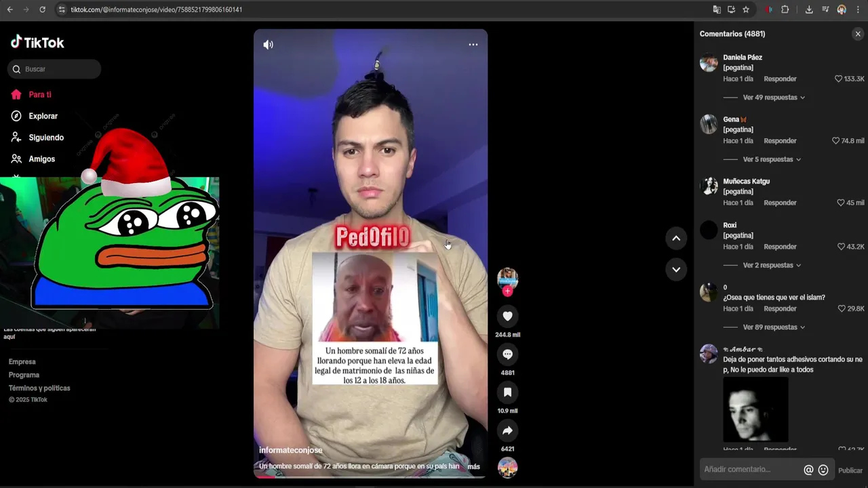Select Siguiendo in the sidebar
The height and width of the screenshot is (488, 868).
click(x=46, y=138)
